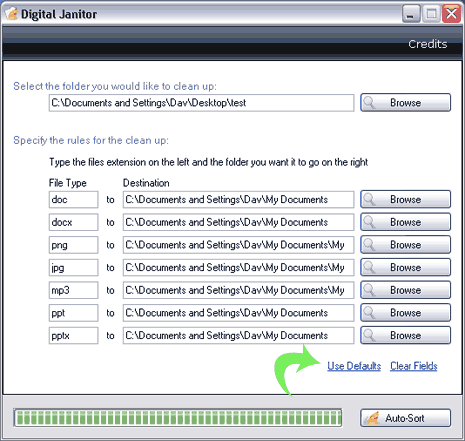Browse destination for the jpg file type
The image size is (465, 441).
405,267
